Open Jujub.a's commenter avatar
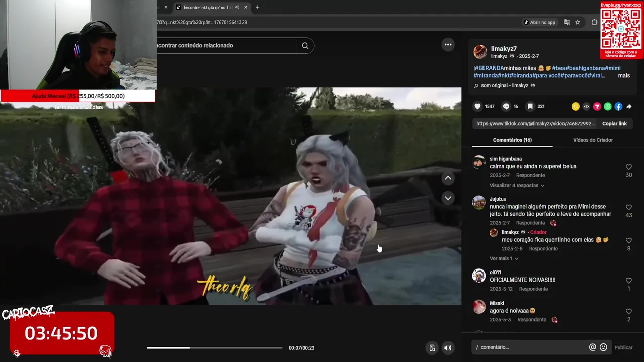The image size is (644, 362). [479, 202]
